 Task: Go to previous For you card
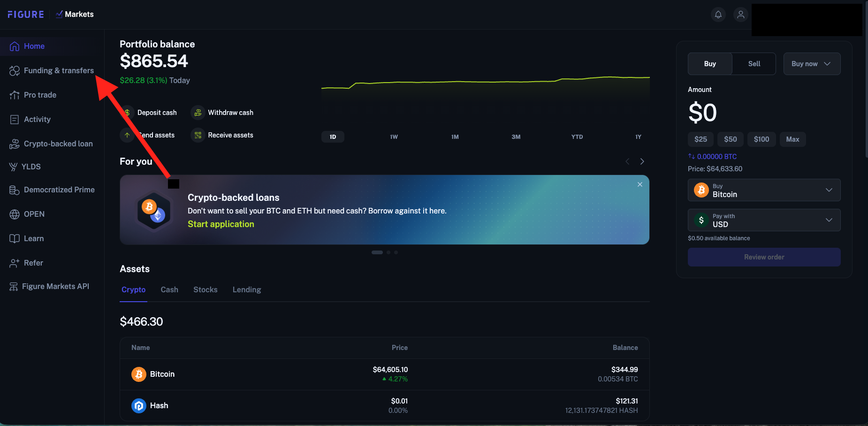pos(627,161)
